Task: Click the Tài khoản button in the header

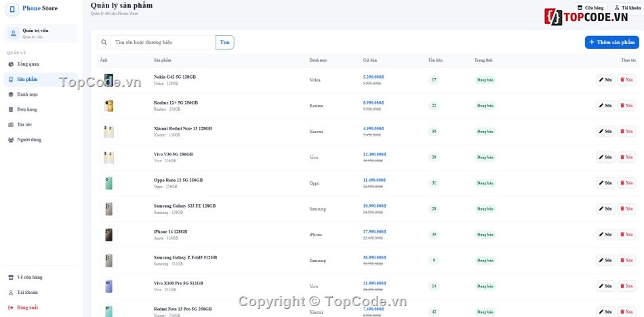Action: point(627,8)
